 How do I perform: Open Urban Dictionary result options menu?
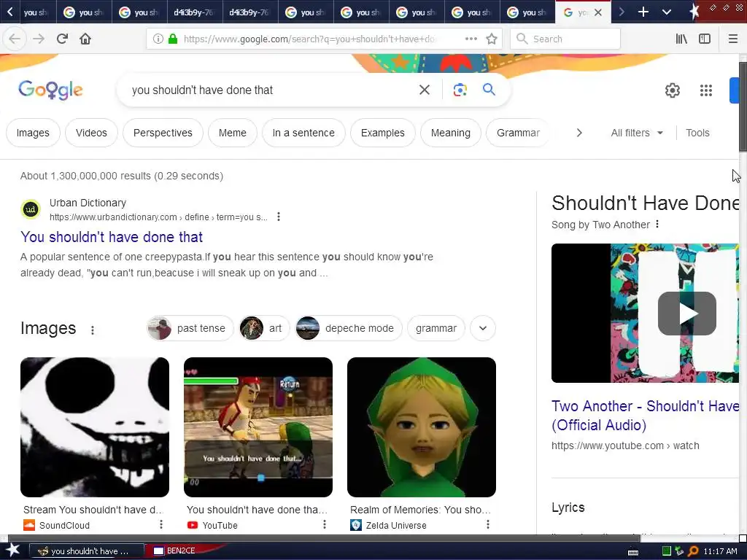tap(279, 217)
